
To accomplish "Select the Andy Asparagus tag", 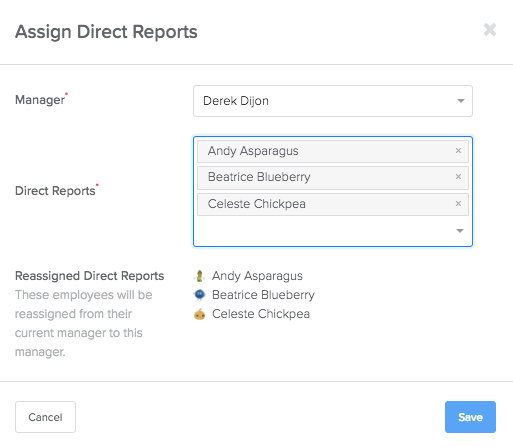I will coord(333,151).
